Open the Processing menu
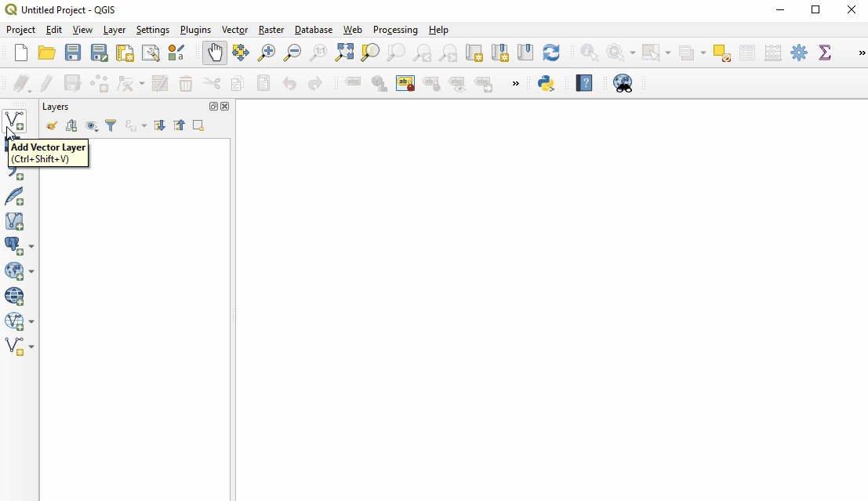This screenshot has width=868, height=501. (395, 30)
